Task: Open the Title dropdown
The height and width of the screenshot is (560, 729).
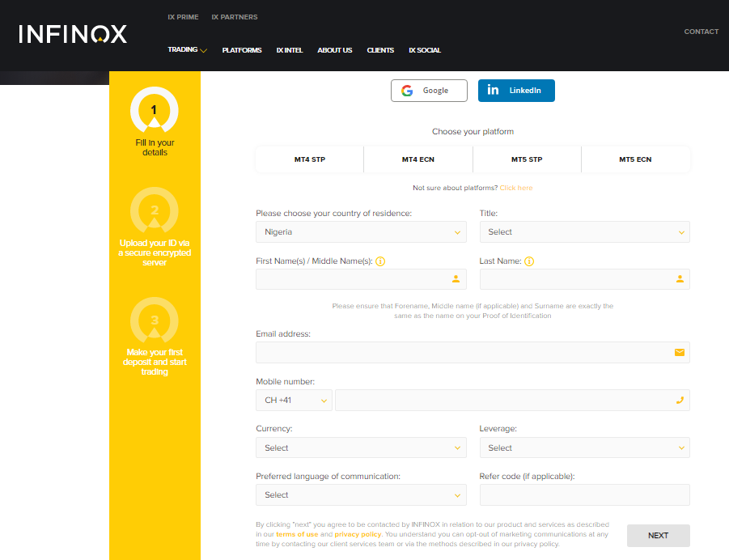Action: [x=584, y=232]
